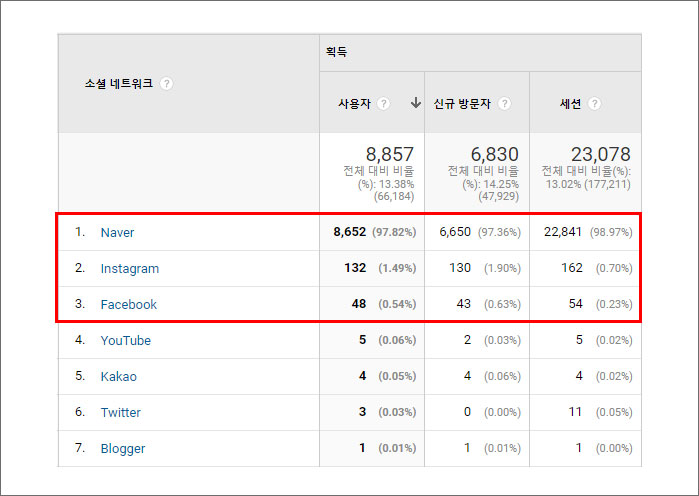
Task: Click the 획득 group header label
Action: (337, 51)
